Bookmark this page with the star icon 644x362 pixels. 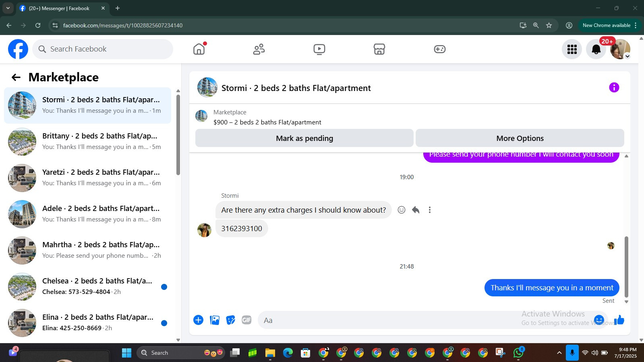549,25
